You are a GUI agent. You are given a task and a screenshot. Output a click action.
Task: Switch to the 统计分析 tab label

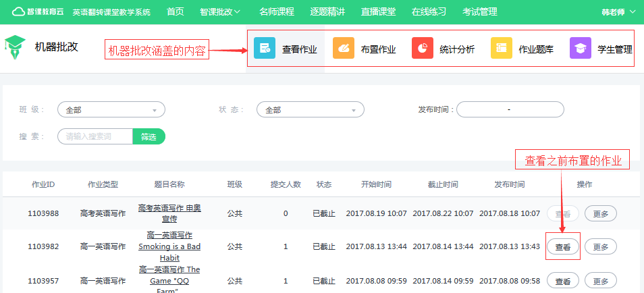coord(457,50)
